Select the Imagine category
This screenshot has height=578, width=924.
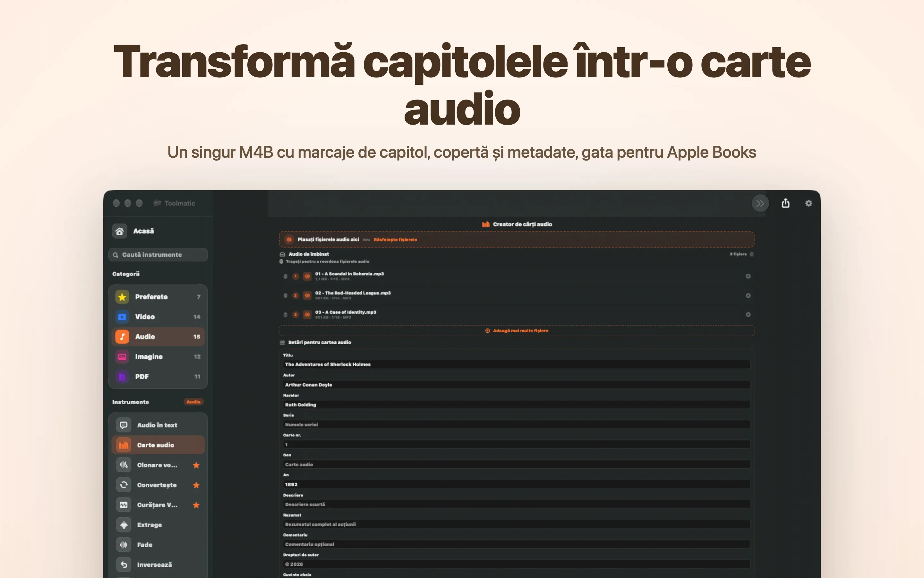[158, 356]
